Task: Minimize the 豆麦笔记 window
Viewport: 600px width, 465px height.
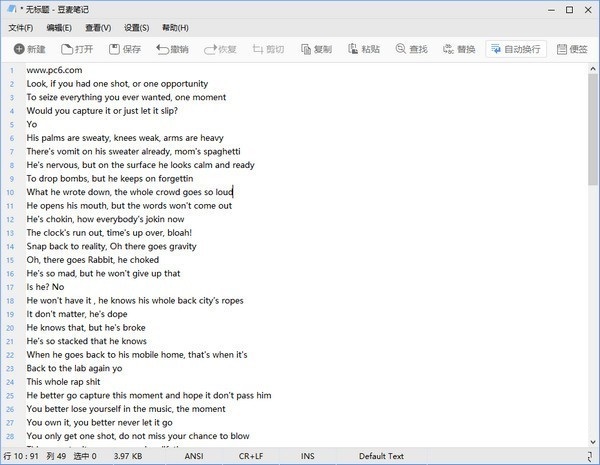Action: pos(551,10)
